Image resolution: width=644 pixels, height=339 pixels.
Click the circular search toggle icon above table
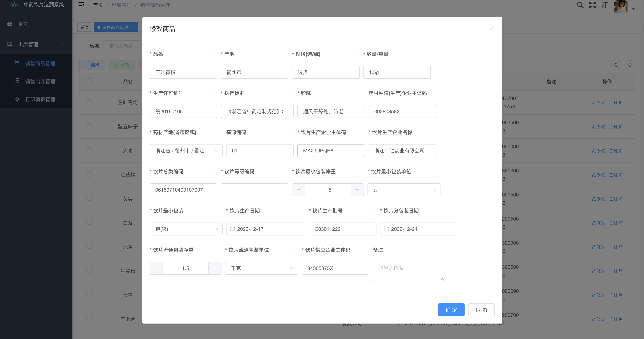[x=616, y=65]
